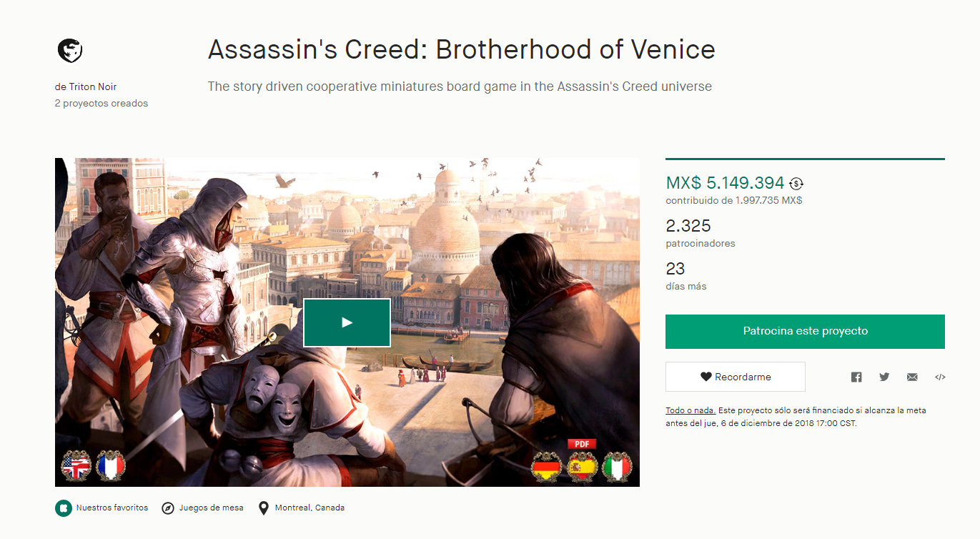This screenshot has width=980, height=539.
Task: Toggle the Recordarme heart button
Action: coord(735,377)
